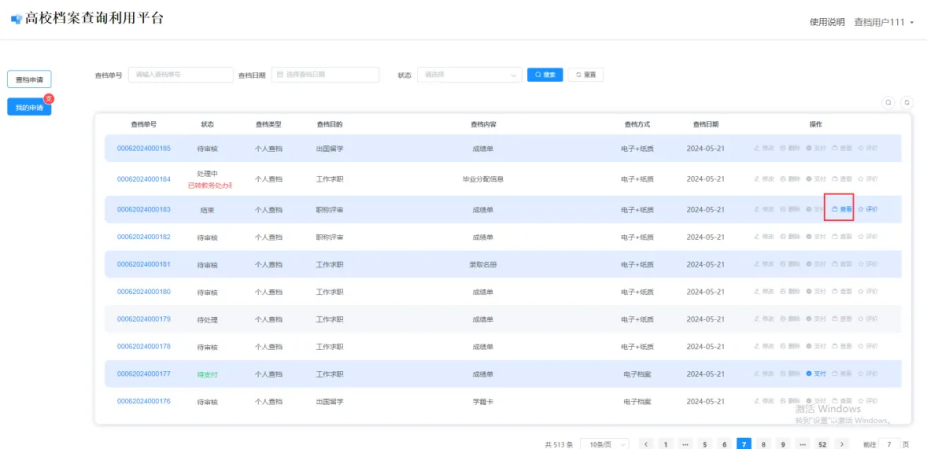Switch to 查档申请 tab

click(x=29, y=79)
